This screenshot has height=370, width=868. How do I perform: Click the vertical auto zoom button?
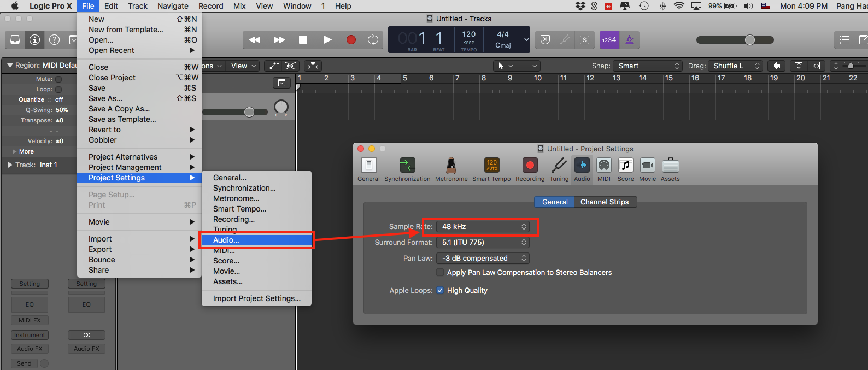(x=799, y=66)
